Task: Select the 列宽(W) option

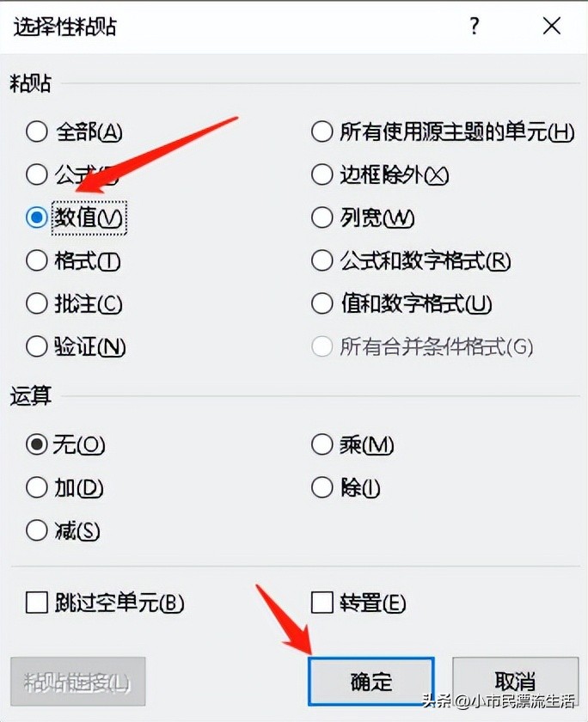Action: tap(322, 218)
